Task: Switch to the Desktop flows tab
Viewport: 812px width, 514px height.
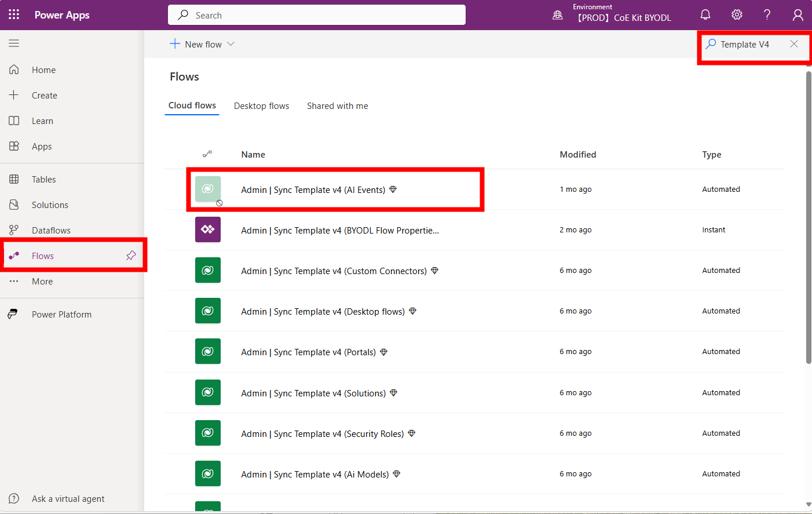Action: click(262, 106)
